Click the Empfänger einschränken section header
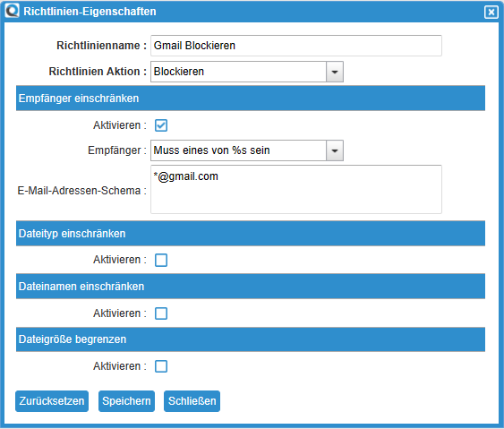Viewport: 504px width, 429px height. pos(251,99)
